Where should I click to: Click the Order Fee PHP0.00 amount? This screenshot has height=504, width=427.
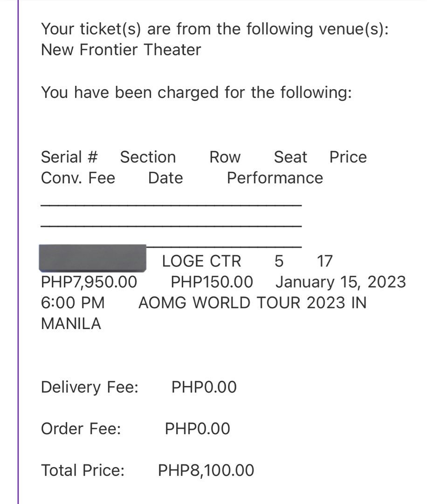point(198,429)
